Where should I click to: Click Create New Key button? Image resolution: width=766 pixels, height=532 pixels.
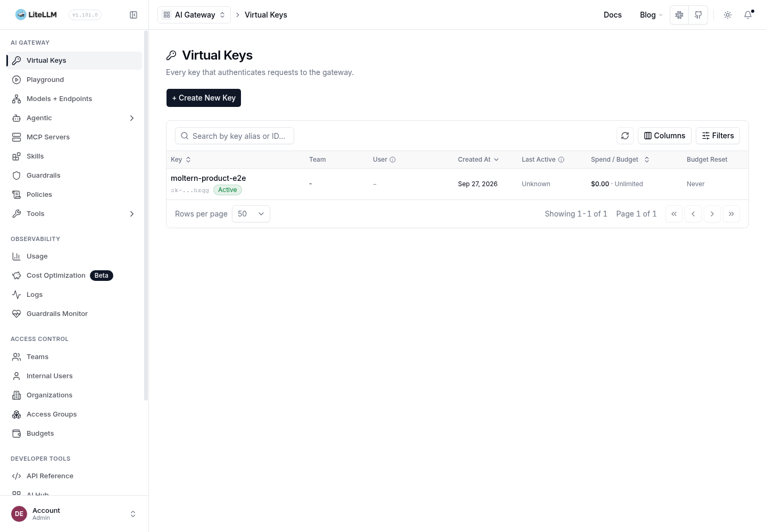[x=204, y=98]
